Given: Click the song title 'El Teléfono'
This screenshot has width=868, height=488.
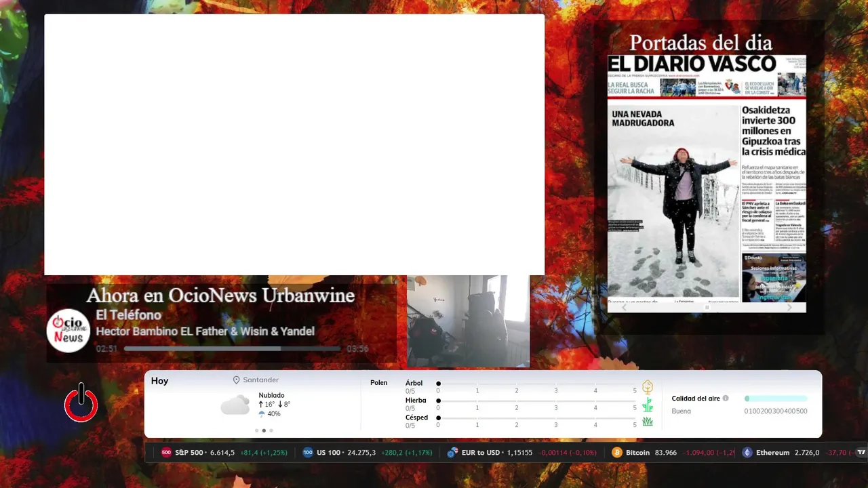Looking at the screenshot, I should pos(129,315).
